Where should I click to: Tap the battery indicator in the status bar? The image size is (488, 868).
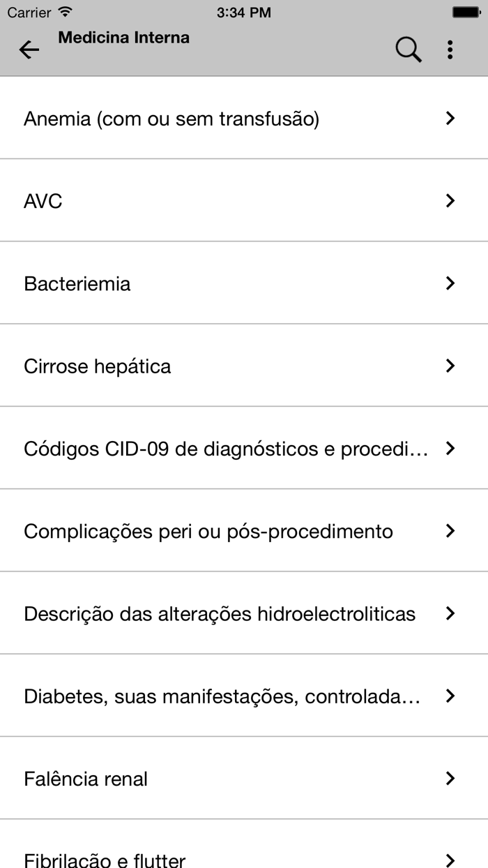click(464, 11)
